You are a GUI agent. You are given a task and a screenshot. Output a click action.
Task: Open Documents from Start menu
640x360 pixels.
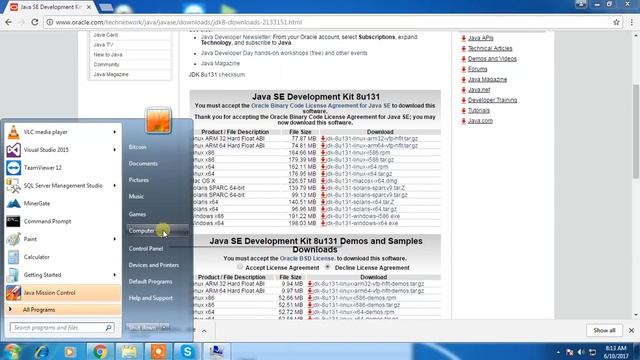pyautogui.click(x=143, y=164)
